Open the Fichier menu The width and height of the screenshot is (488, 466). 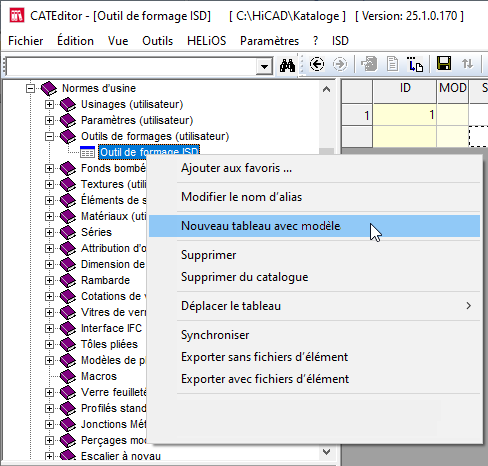coord(26,41)
